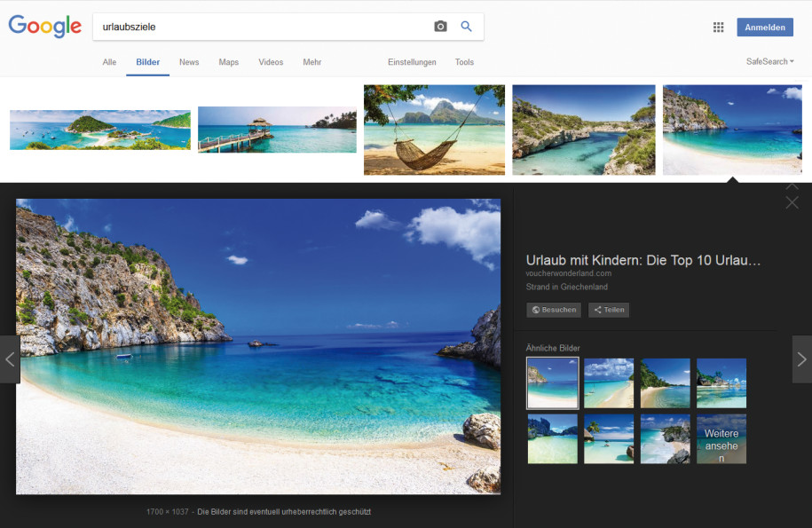
Task: Go to the Maps tab
Action: pyautogui.click(x=228, y=62)
